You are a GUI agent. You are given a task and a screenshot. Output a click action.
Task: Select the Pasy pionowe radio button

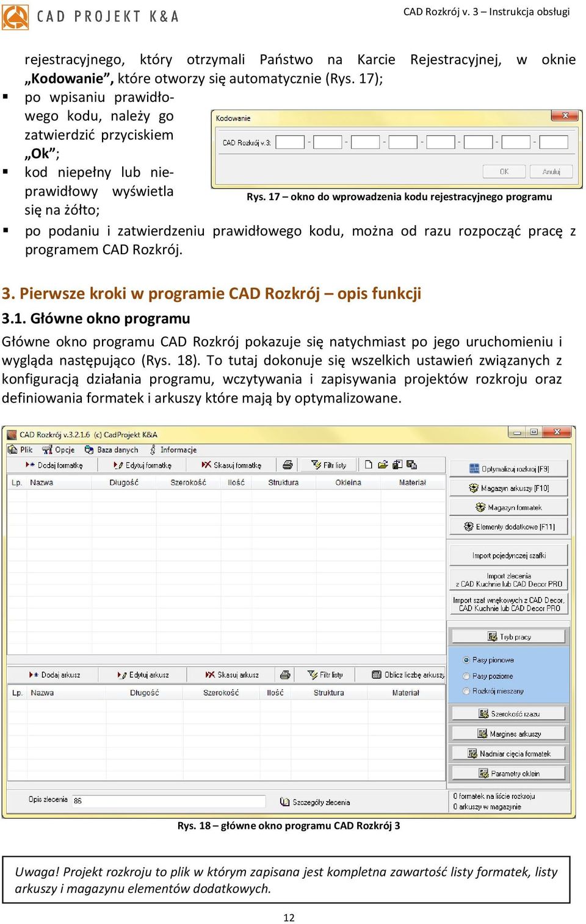pos(466,660)
